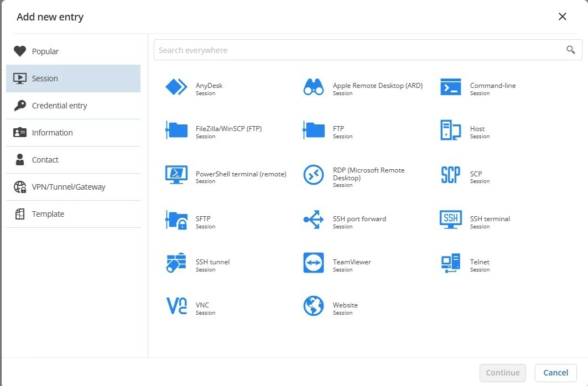
Task: Switch to the Session category
Action: [73, 79]
